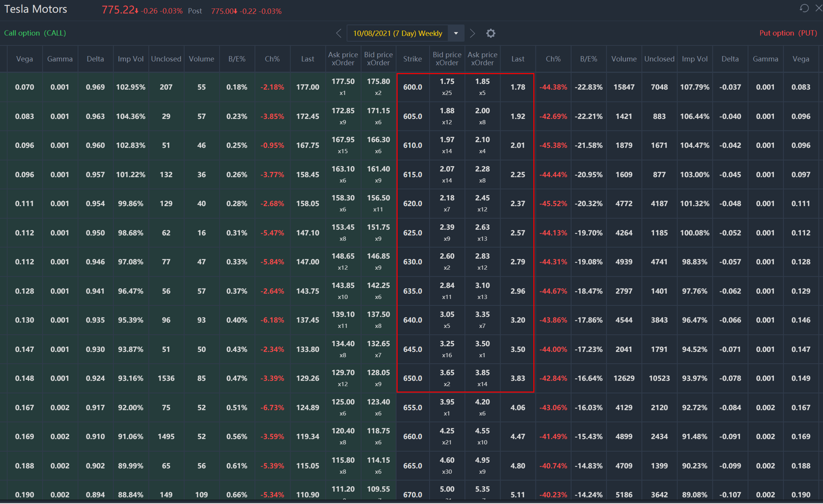Image resolution: width=823 pixels, height=504 pixels.
Task: Click call ask price 177.50
Action: (343, 82)
